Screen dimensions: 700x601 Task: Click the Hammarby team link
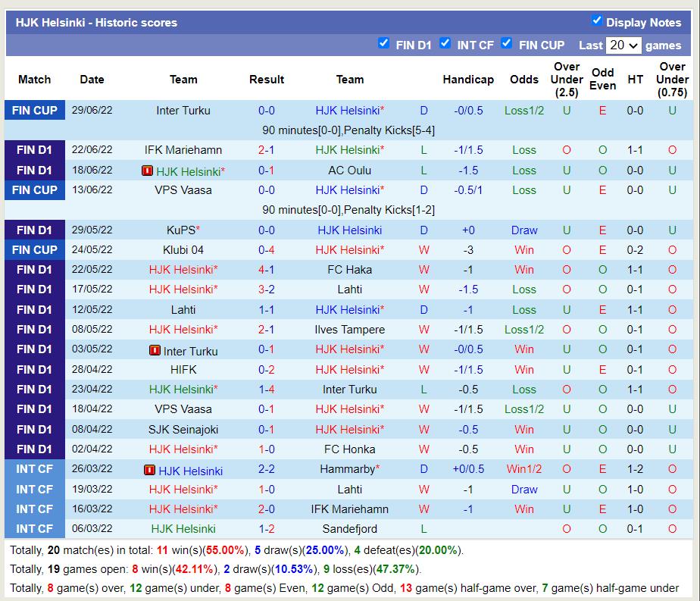tap(348, 469)
